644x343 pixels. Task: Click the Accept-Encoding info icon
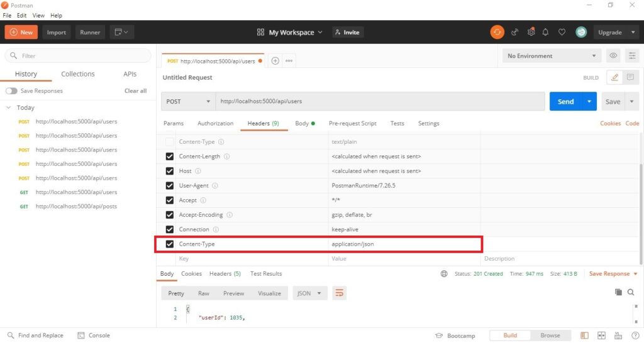(x=230, y=215)
